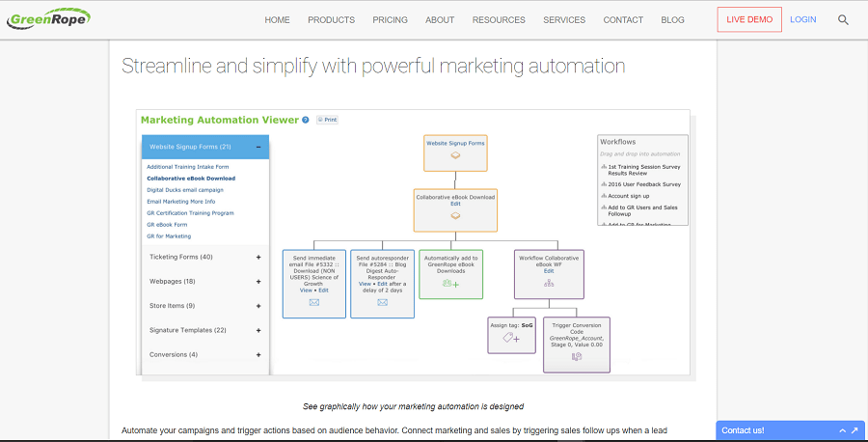Click the conversion icon in Trigger Conversion Code node
The width and height of the screenshot is (868, 442).
577,357
